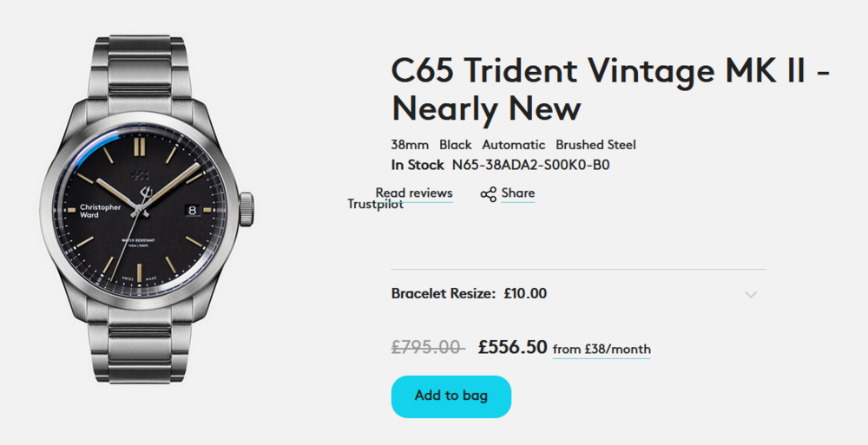Click the share icon next to Share

click(488, 194)
